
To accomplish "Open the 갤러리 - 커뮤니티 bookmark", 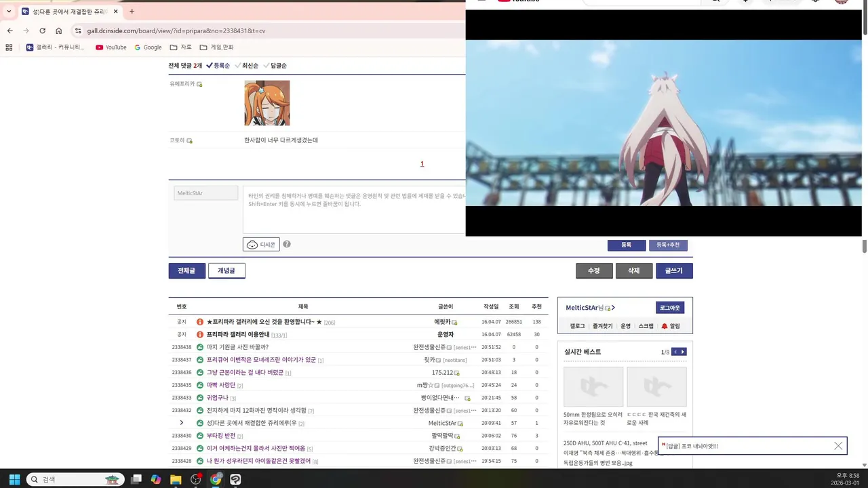I will tap(56, 47).
